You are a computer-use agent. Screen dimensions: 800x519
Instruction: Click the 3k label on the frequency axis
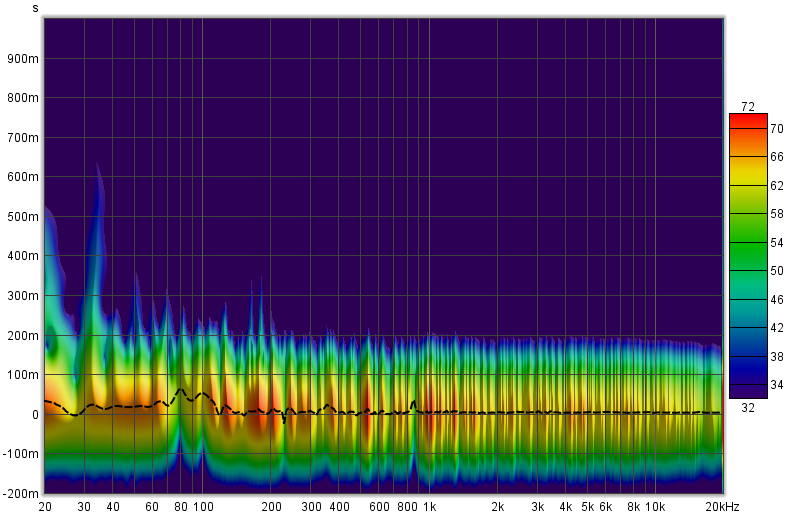[538, 507]
